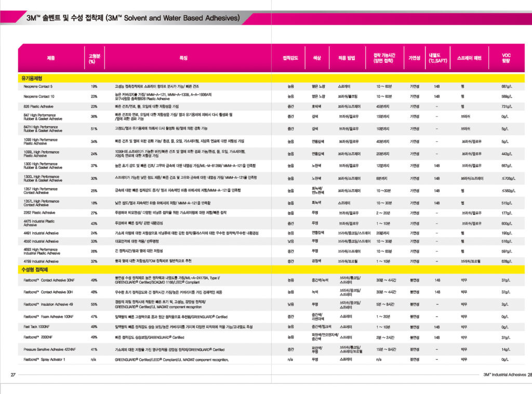Click the '고형분 (%)' column header
Image resolution: width=532 pixels, height=394 pixels.
point(95,58)
